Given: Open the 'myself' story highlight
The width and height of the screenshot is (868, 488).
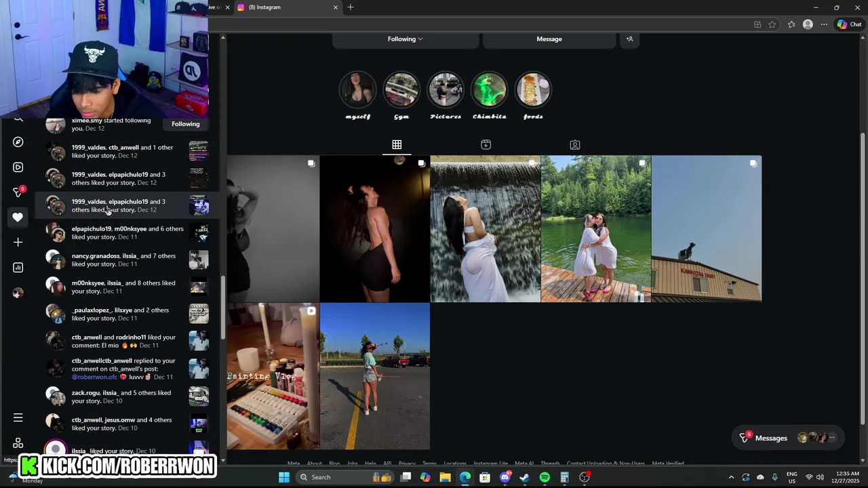Looking at the screenshot, I should [x=358, y=89].
